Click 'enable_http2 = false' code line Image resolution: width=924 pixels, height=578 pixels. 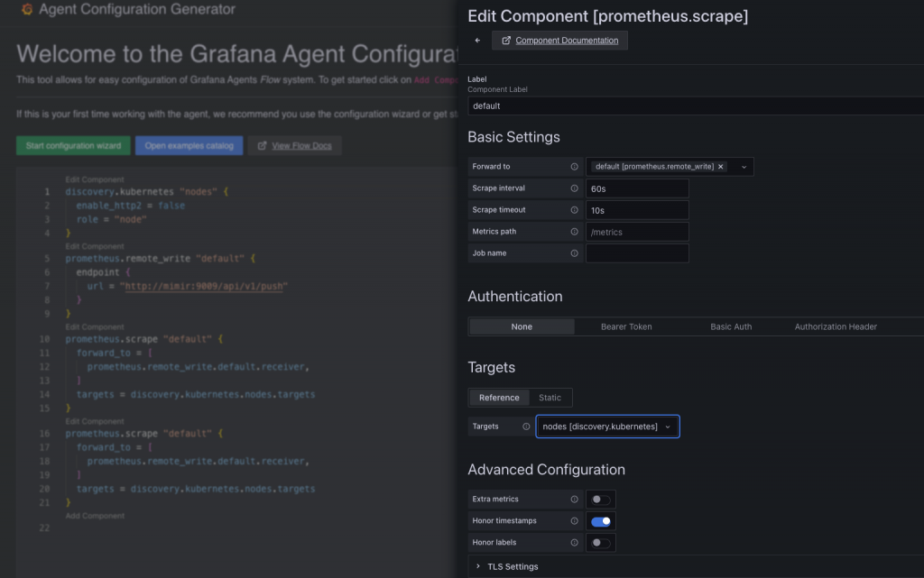click(x=130, y=206)
